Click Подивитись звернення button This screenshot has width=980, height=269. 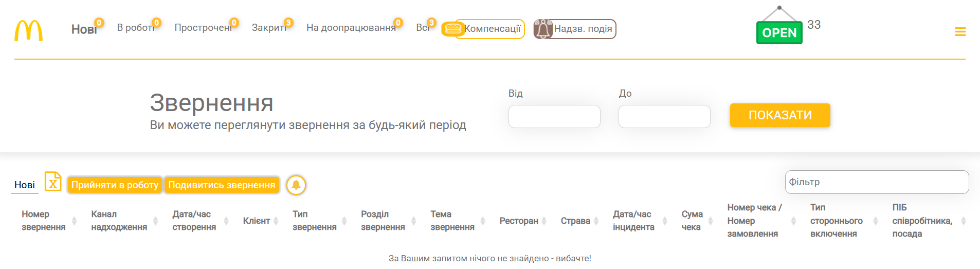222,185
